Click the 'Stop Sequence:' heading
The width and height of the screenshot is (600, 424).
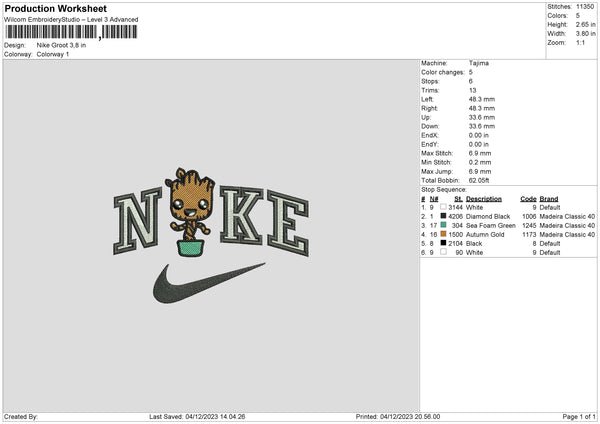click(444, 190)
